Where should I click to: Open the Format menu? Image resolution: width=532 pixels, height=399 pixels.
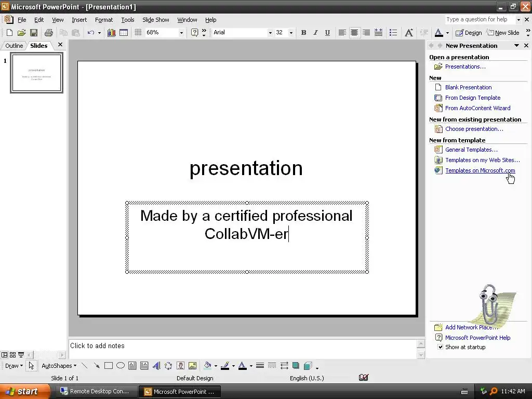click(x=104, y=20)
